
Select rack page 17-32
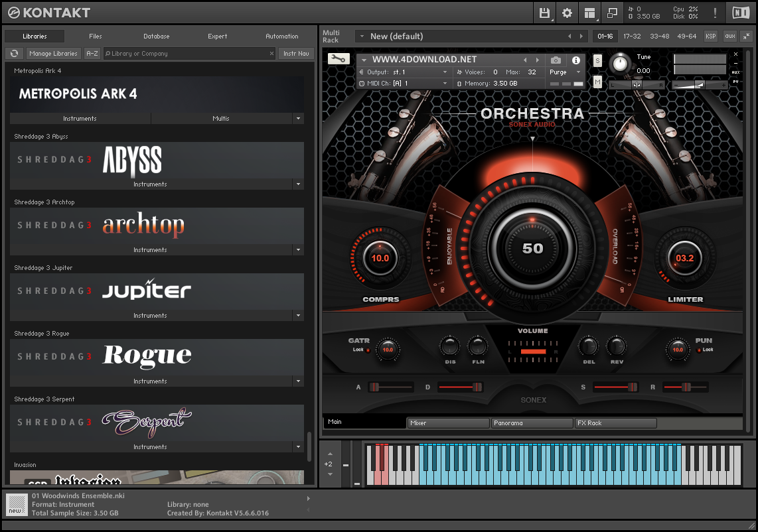[632, 36]
